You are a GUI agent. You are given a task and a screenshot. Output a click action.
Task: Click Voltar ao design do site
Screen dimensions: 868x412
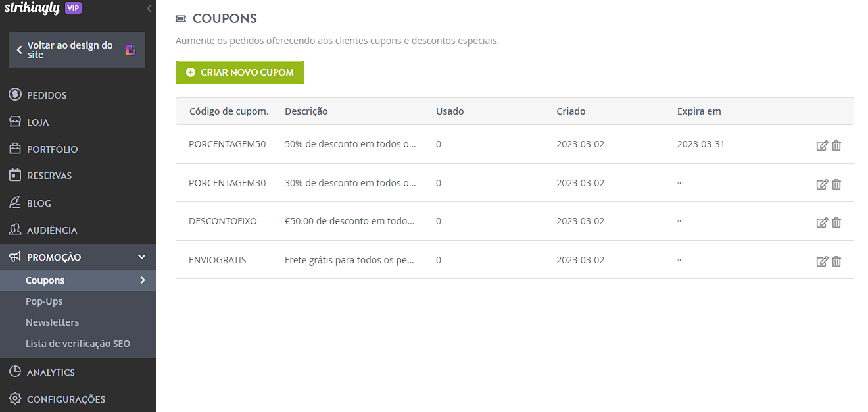[x=77, y=50]
